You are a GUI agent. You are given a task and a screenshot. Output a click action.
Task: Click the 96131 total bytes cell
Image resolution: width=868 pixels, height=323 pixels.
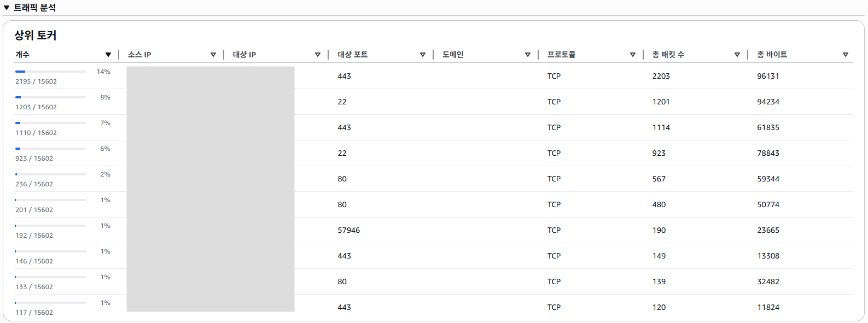point(768,76)
